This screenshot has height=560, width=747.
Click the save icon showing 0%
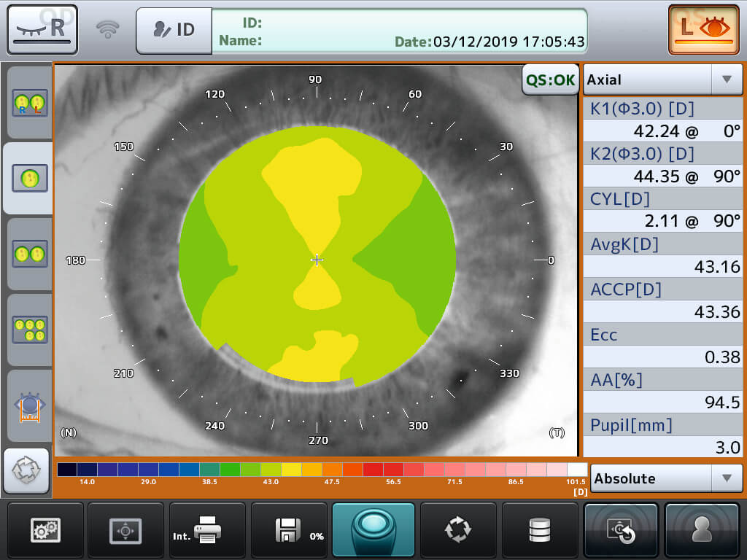coord(289,530)
